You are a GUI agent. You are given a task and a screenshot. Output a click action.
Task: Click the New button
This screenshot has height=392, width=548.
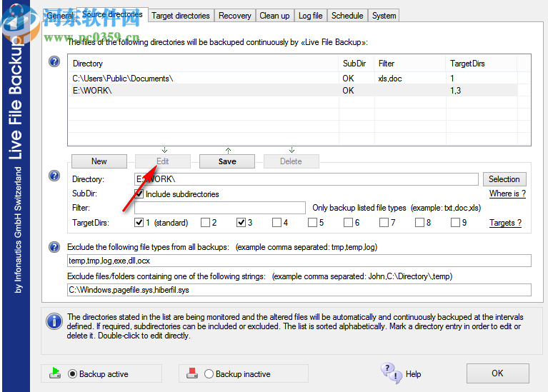(99, 161)
